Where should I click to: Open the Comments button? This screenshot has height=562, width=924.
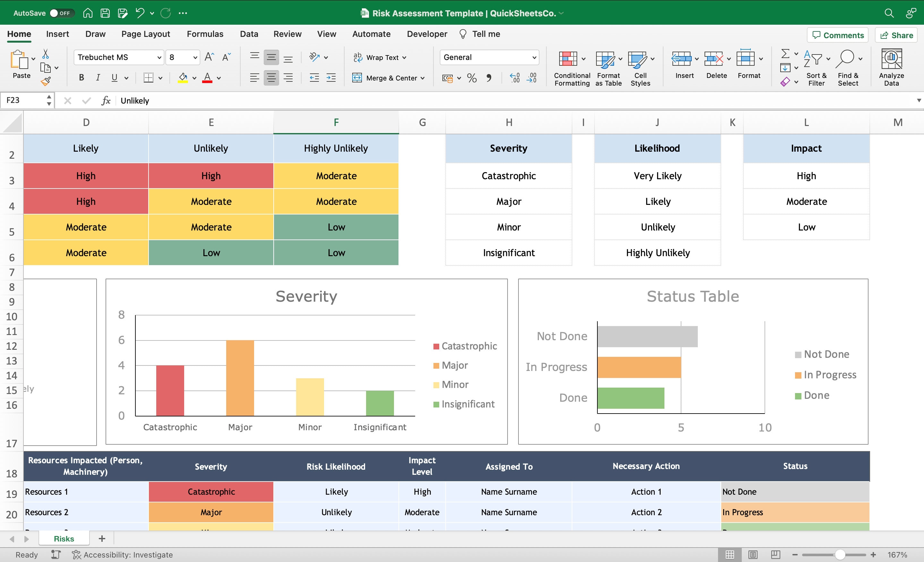point(837,35)
